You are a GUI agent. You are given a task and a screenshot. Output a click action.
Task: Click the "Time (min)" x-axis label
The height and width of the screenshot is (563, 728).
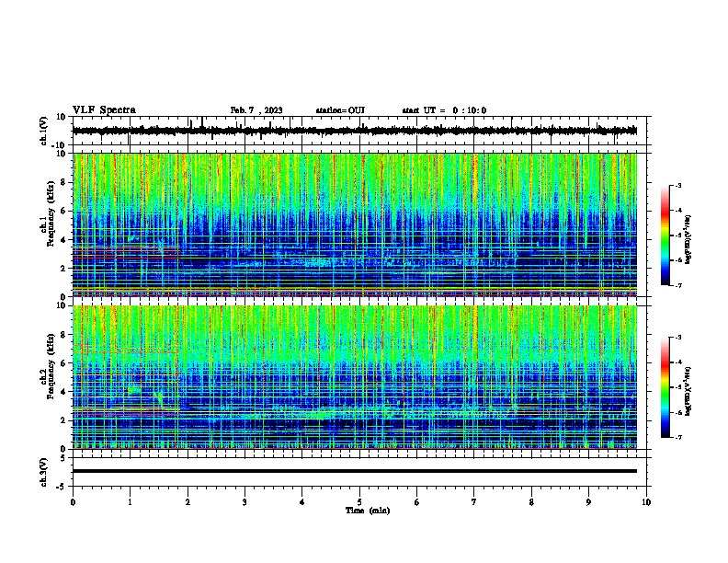click(x=368, y=511)
